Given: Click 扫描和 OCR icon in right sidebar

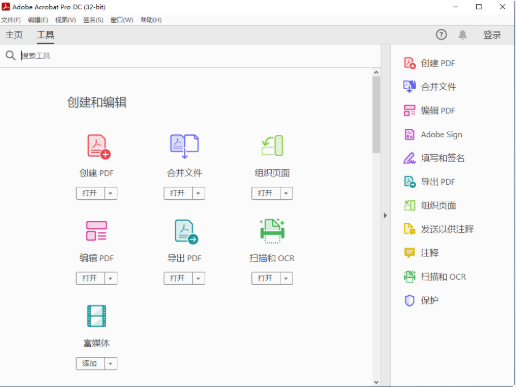Looking at the screenshot, I should click(x=409, y=276).
